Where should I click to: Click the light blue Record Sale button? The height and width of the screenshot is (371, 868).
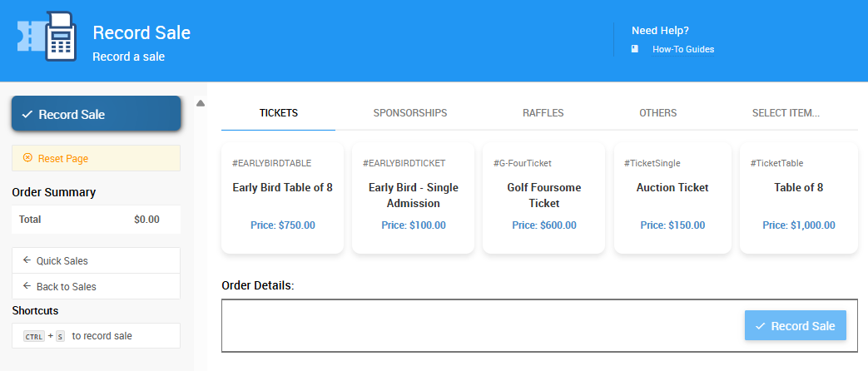click(795, 326)
